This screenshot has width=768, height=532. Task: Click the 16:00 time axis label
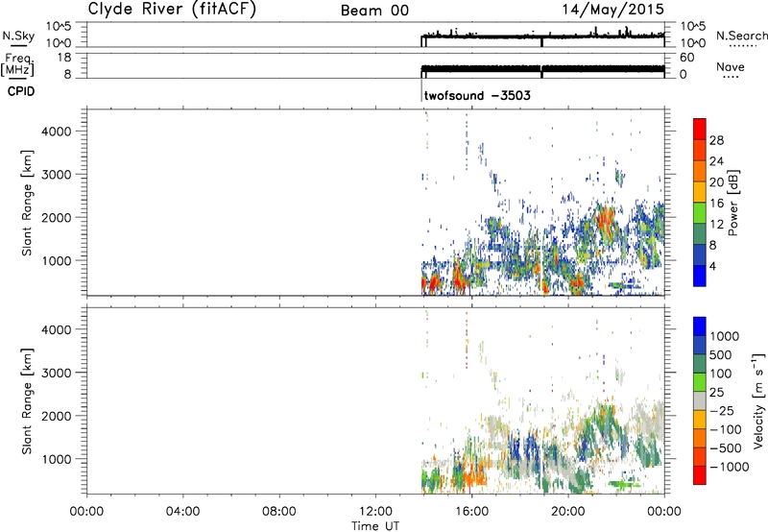pyautogui.click(x=471, y=512)
